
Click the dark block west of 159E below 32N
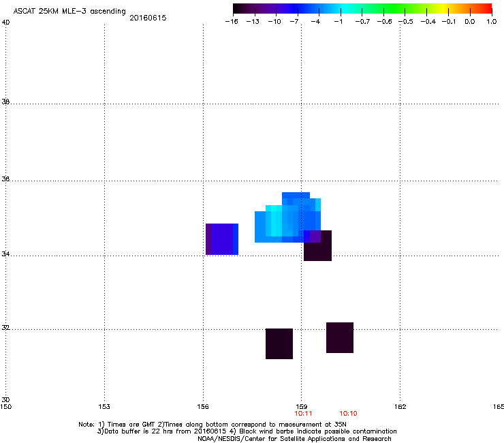(x=279, y=343)
